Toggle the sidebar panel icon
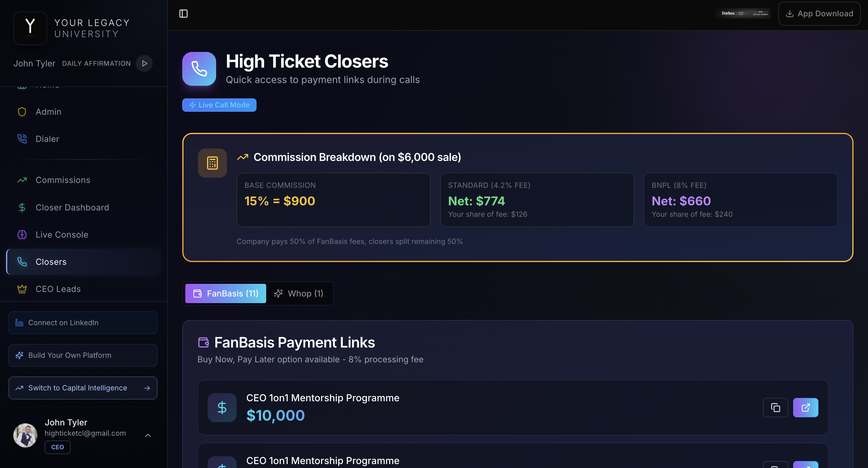The width and height of the screenshot is (868, 468). [x=183, y=14]
